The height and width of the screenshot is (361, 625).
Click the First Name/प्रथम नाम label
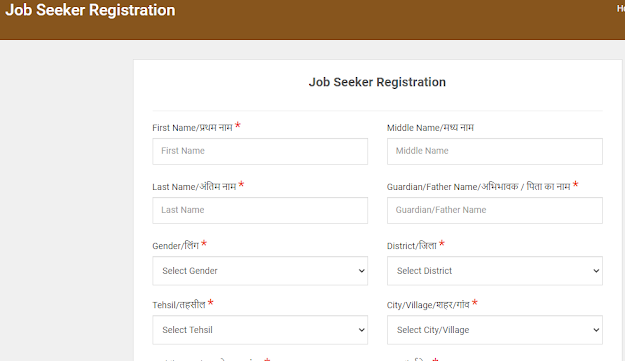coord(192,128)
